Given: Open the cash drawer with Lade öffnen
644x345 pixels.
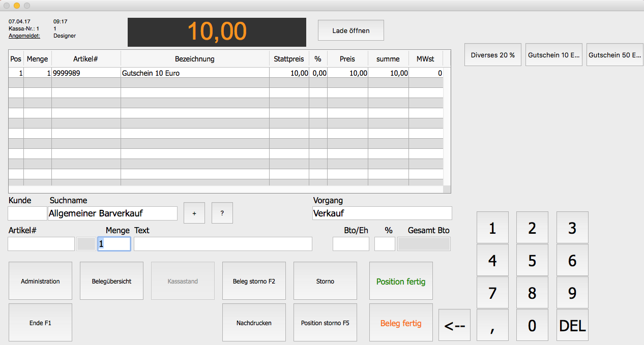Looking at the screenshot, I should click(350, 30).
